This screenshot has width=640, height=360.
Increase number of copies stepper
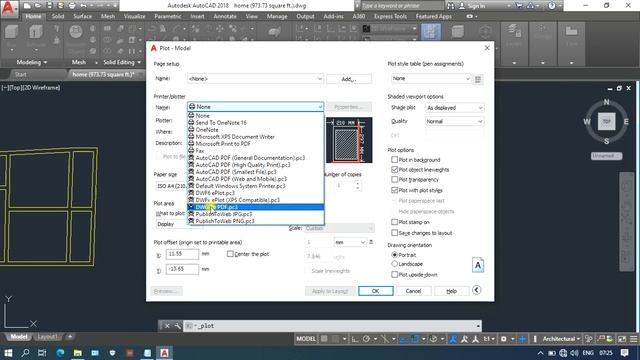358,183
